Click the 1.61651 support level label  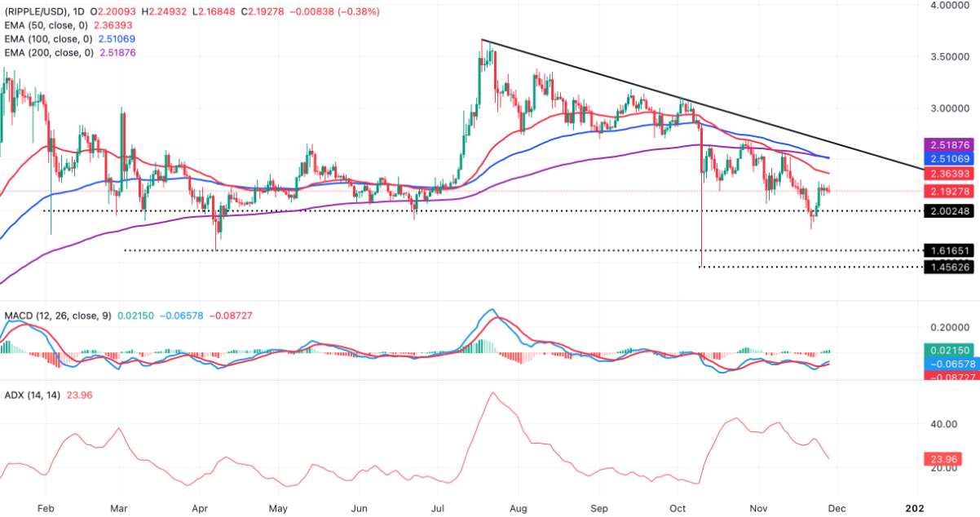click(x=950, y=250)
